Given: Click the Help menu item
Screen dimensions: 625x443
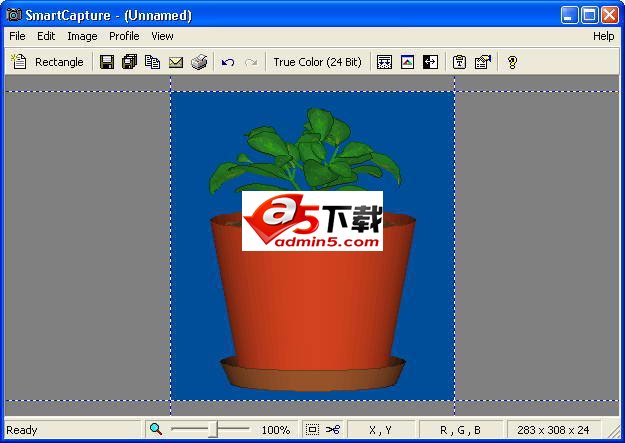Looking at the screenshot, I should 603,36.
